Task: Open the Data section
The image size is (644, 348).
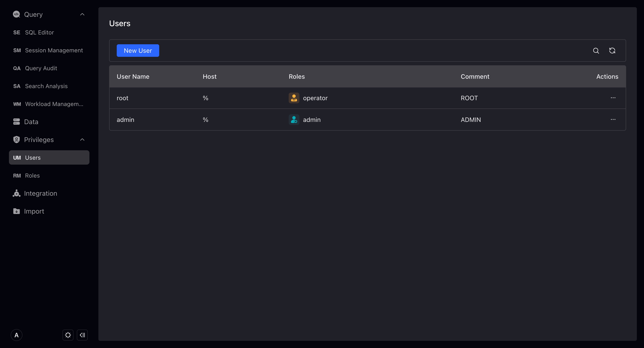Action: click(x=31, y=122)
